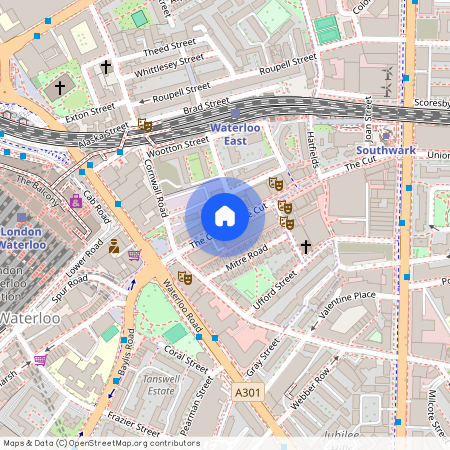
Task: Select The Balcony label
Action: (37, 191)
